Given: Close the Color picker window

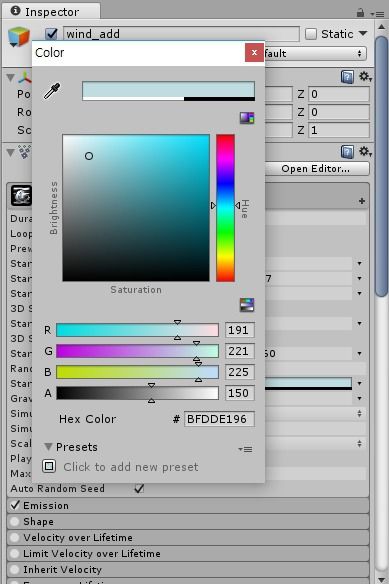Looking at the screenshot, I should click(254, 53).
